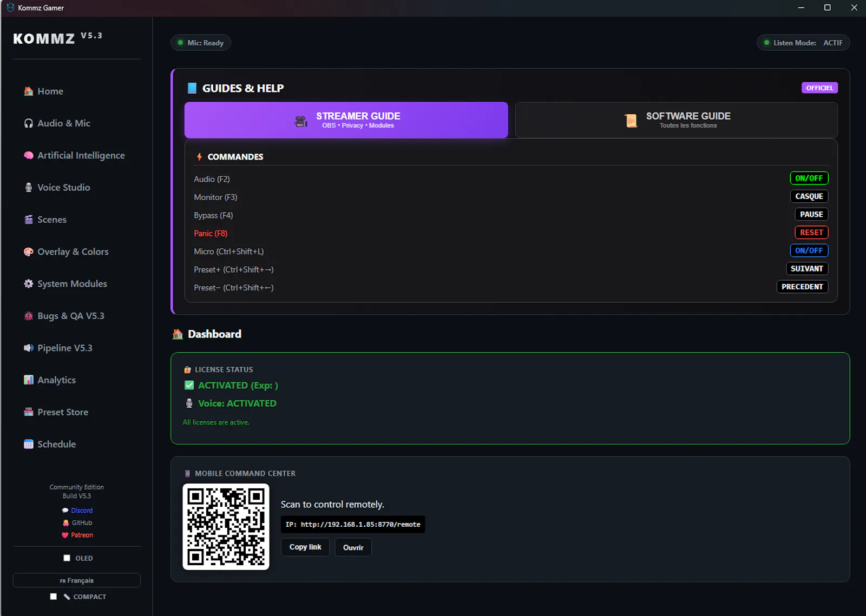Select the Preset Store shop icon
This screenshot has width=866, height=616.
tap(29, 412)
